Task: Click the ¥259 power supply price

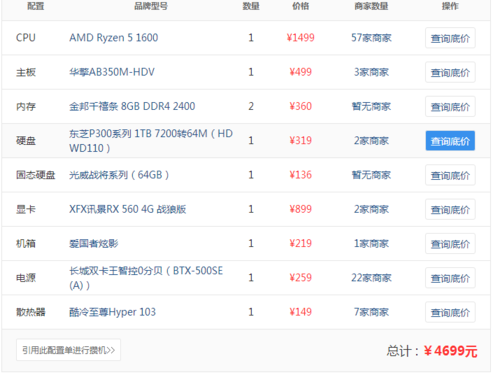Action: point(300,278)
